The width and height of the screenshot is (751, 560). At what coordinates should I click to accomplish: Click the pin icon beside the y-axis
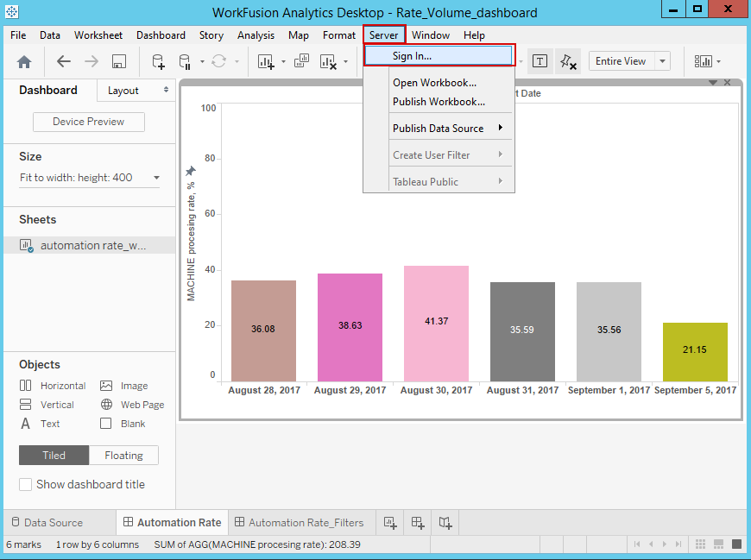coord(191,170)
